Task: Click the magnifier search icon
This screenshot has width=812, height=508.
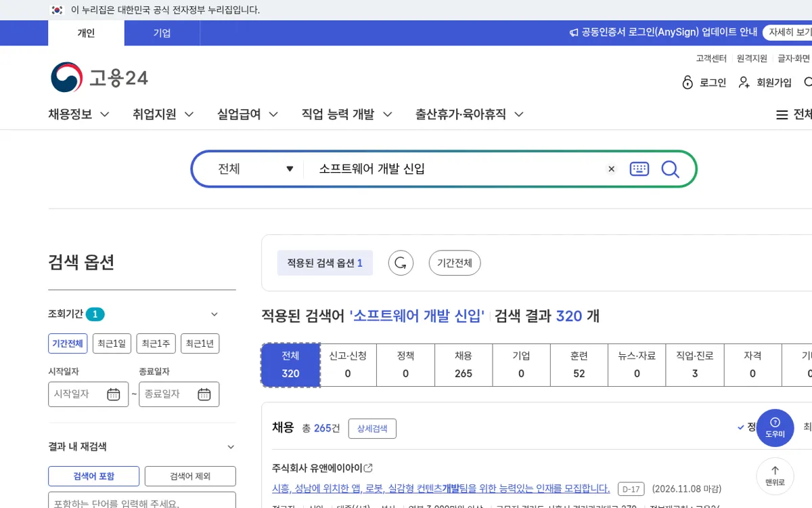Action: click(670, 169)
